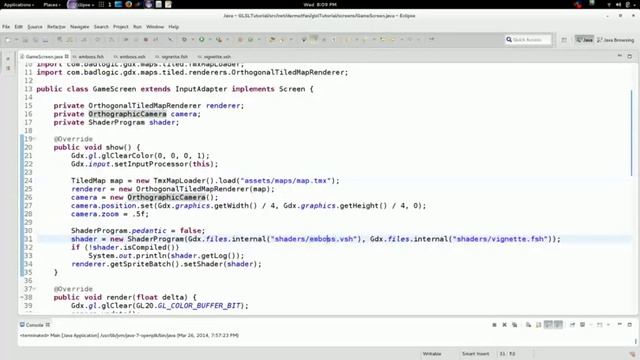
Task: Click the Clear Console icon
Action: click(529, 325)
